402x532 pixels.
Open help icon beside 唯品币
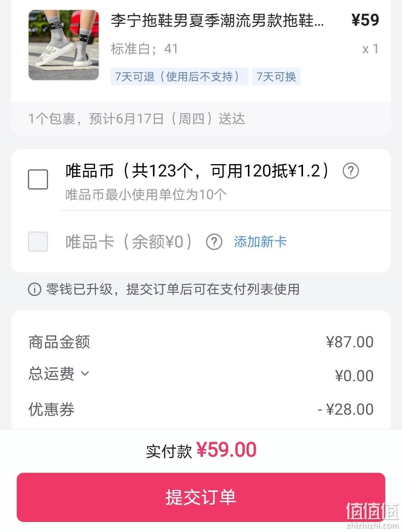(350, 171)
